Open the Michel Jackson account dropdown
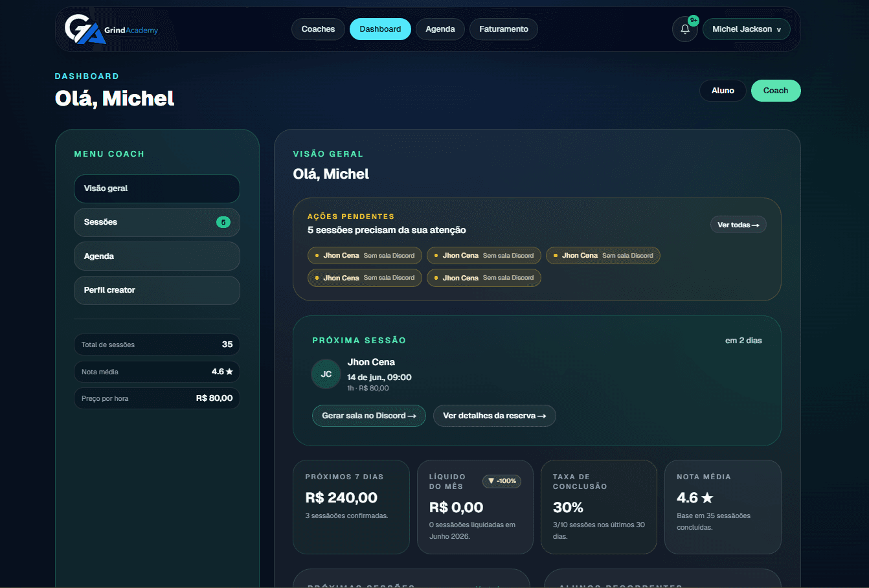The width and height of the screenshot is (869, 588). click(747, 29)
